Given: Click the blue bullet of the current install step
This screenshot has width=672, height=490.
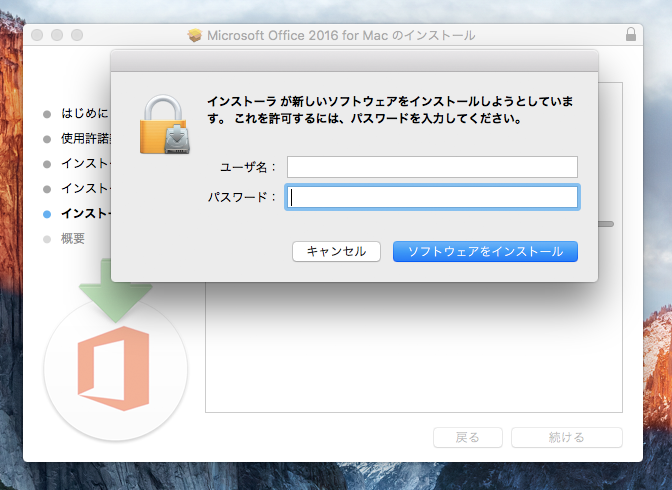Looking at the screenshot, I should [x=47, y=214].
